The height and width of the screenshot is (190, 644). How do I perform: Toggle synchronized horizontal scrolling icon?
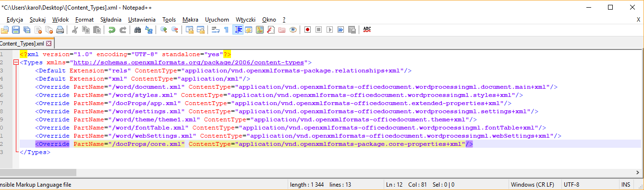point(201,30)
